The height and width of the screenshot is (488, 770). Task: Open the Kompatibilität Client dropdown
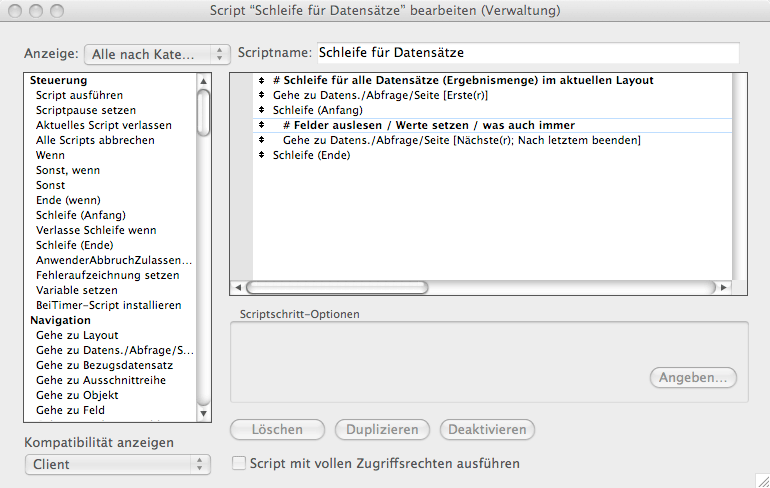[x=117, y=464]
